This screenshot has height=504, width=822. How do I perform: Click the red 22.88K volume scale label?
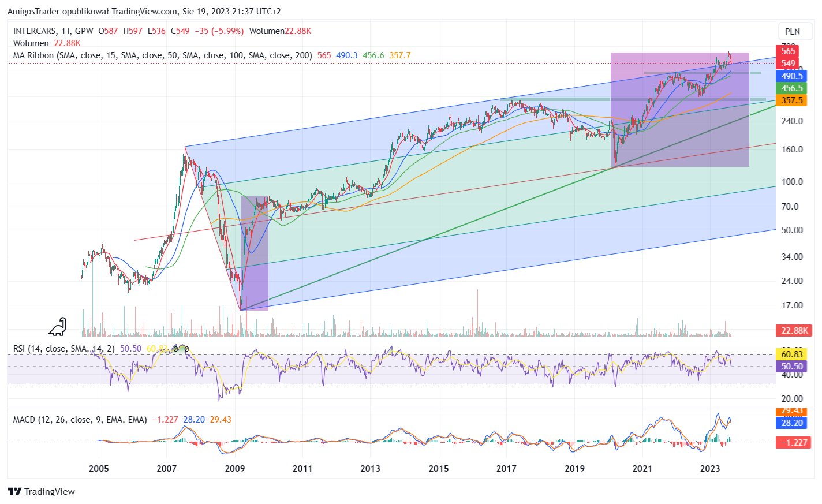pyautogui.click(x=794, y=331)
